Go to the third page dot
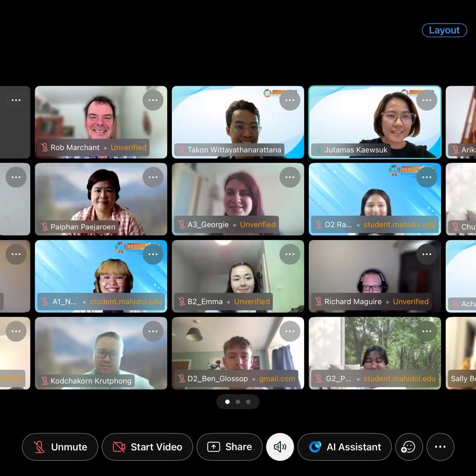The width and height of the screenshot is (476, 476). pos(248,401)
